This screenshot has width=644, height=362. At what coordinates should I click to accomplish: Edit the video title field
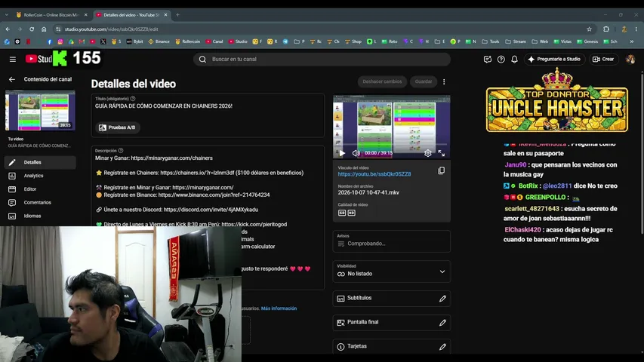[x=208, y=106]
